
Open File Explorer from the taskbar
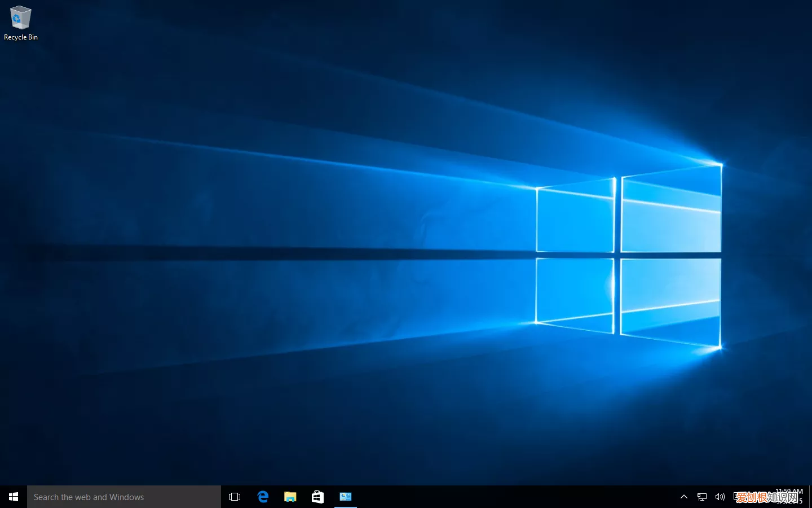pos(290,497)
